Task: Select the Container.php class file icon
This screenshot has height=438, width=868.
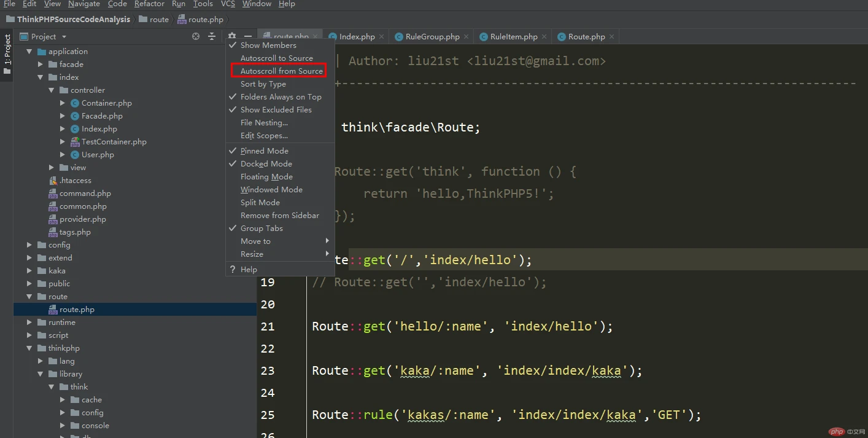Action: tap(75, 103)
